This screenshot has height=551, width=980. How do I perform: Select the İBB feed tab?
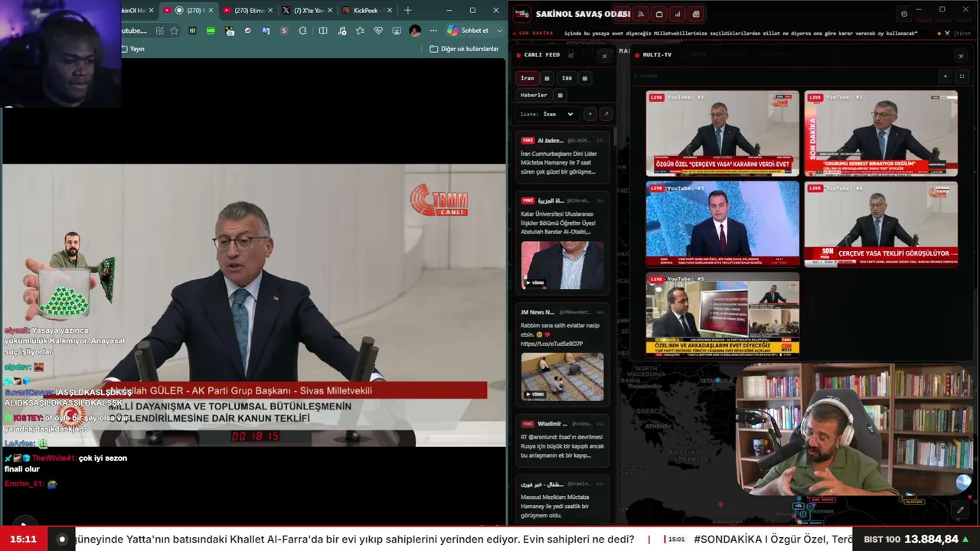[567, 78]
